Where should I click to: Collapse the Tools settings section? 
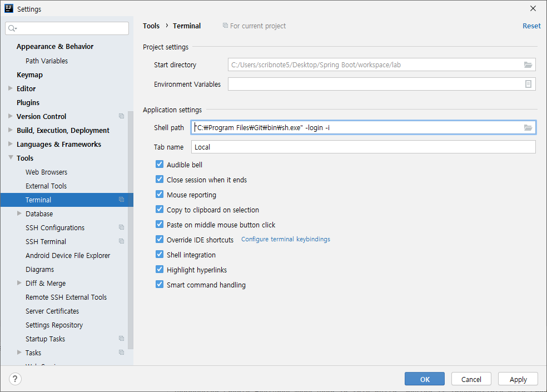coord(11,158)
